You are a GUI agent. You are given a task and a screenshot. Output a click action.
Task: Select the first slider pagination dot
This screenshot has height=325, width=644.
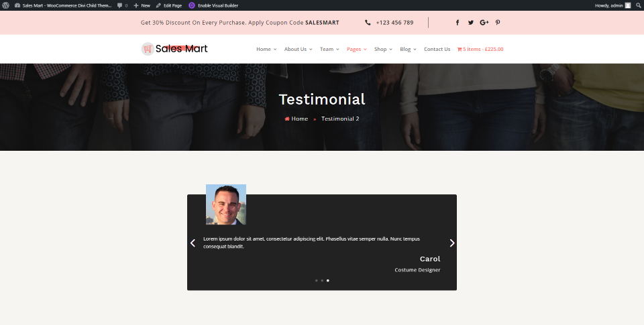tap(316, 281)
